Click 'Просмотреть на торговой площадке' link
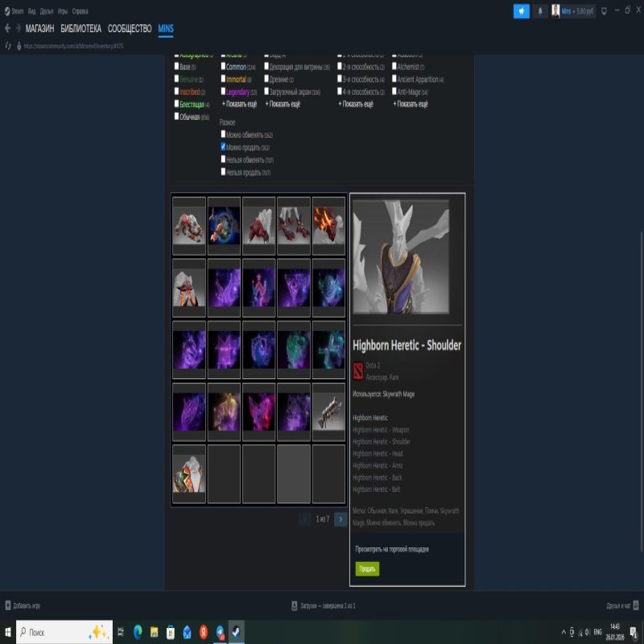 (x=392, y=549)
